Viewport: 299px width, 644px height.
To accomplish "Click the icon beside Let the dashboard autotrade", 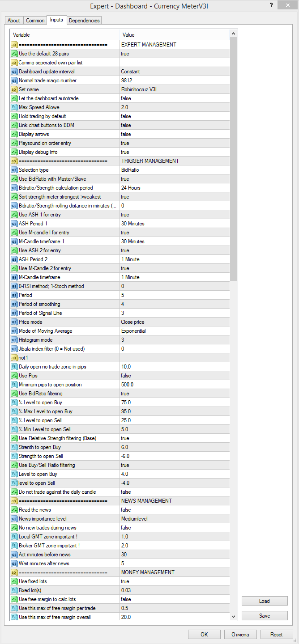I will tap(14, 98).
